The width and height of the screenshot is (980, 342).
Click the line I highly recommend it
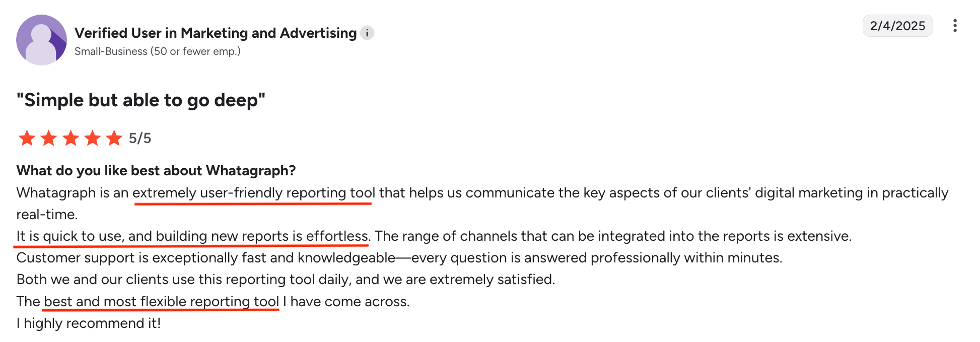point(88,323)
